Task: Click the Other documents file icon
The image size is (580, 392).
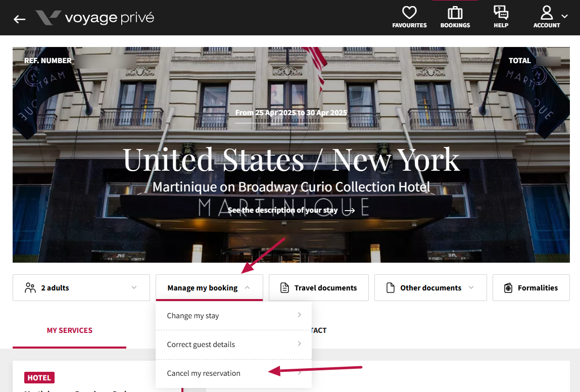Action: click(x=390, y=288)
